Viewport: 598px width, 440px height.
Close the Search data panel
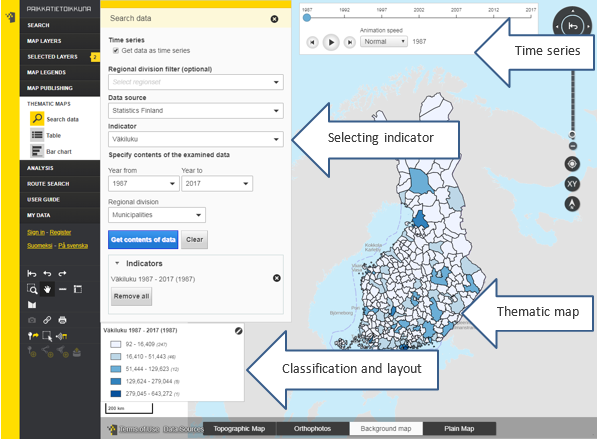tap(274, 19)
